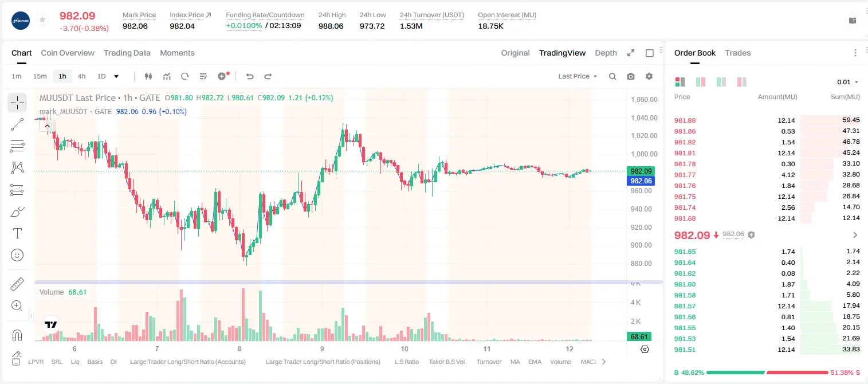The height and width of the screenshot is (384, 868).
Task: Choose the text annotation tool
Action: click(x=17, y=233)
